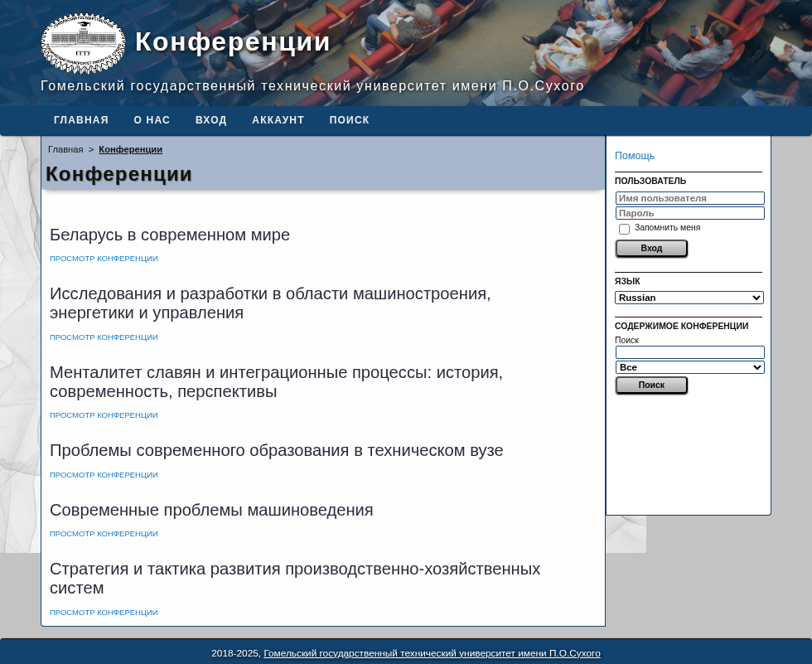
Task: Go to the ВХОД navigation item
Action: coord(210,120)
